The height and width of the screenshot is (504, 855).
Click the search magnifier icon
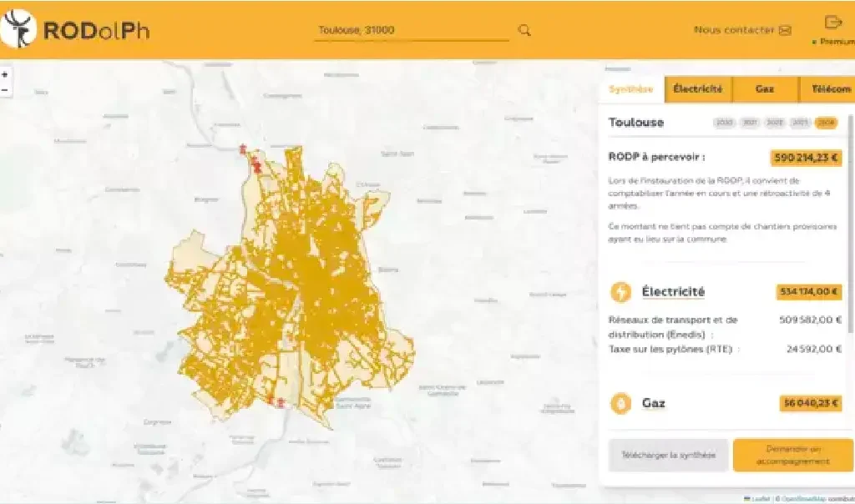(524, 30)
